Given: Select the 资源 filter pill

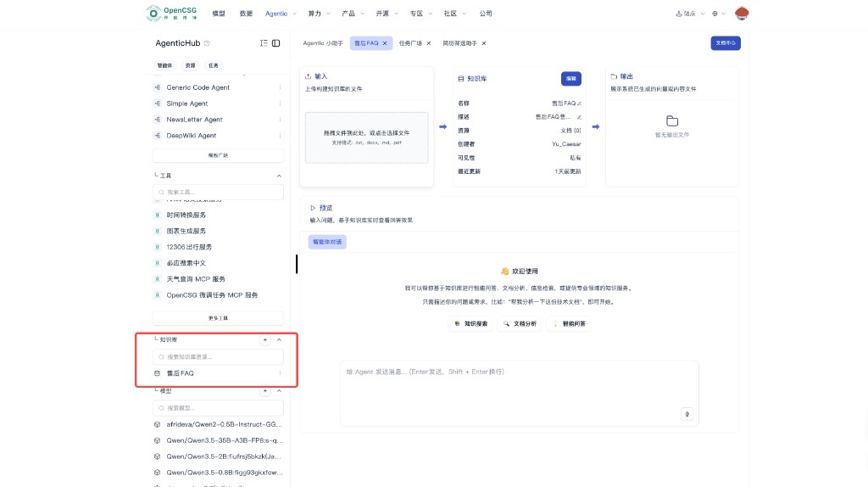Looking at the screenshot, I should [x=191, y=65].
